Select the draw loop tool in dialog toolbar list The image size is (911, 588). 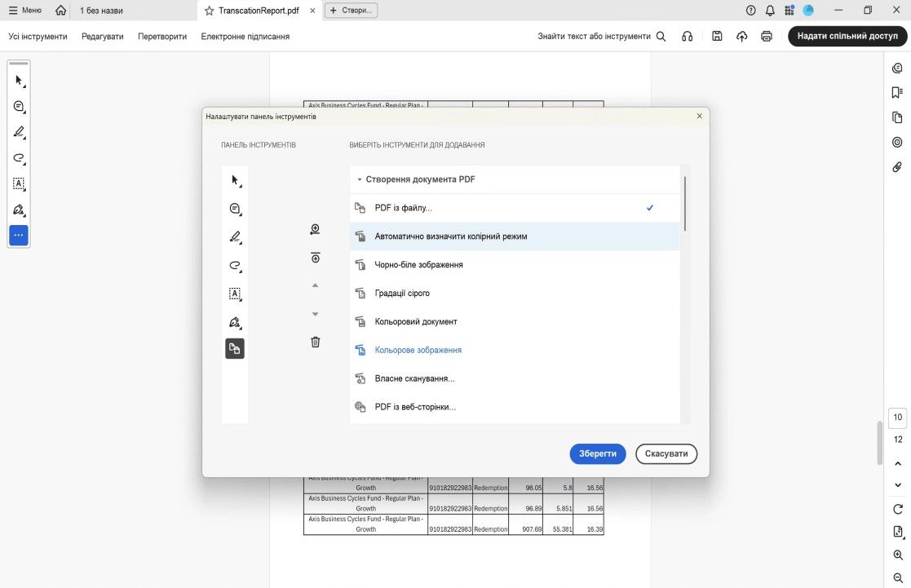click(x=235, y=266)
